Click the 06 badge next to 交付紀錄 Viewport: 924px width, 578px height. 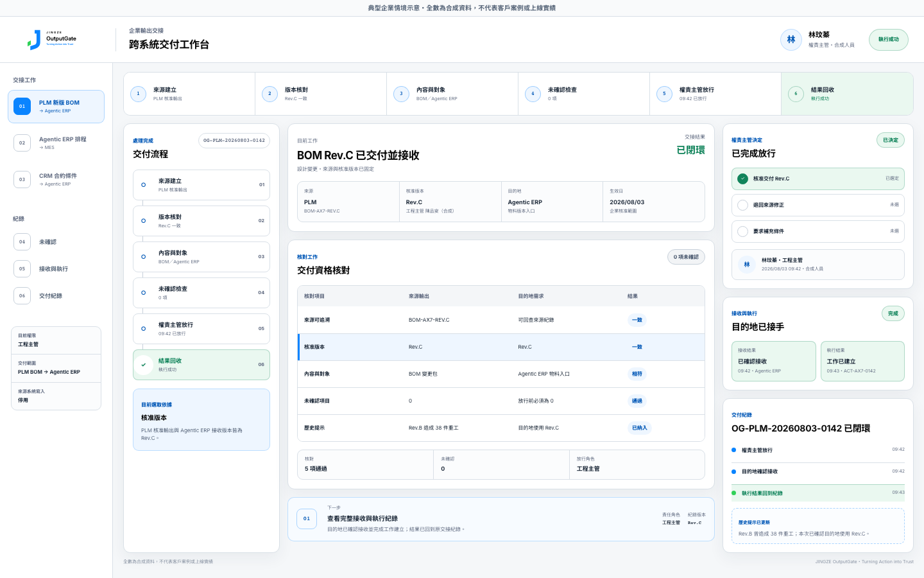(x=22, y=296)
